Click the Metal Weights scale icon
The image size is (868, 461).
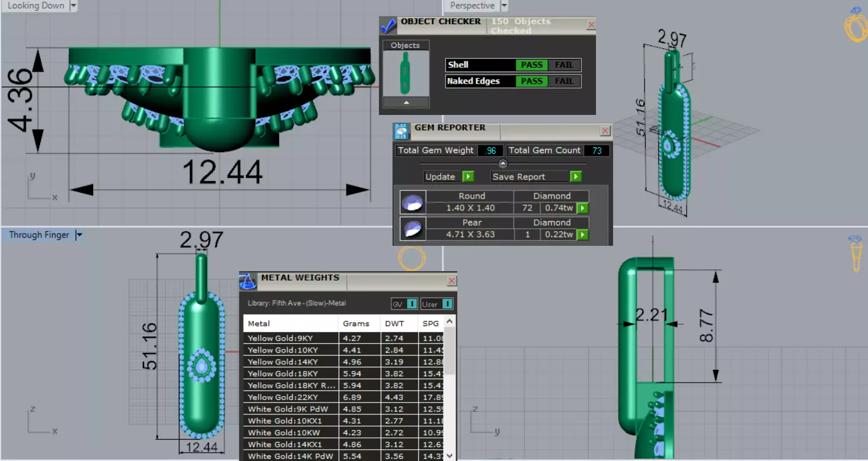click(248, 281)
